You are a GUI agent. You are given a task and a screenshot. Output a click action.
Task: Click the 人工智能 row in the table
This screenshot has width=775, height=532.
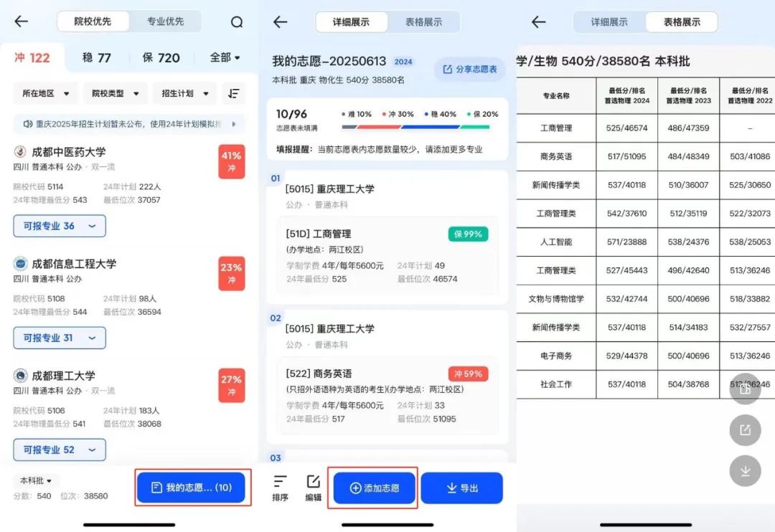(x=646, y=242)
